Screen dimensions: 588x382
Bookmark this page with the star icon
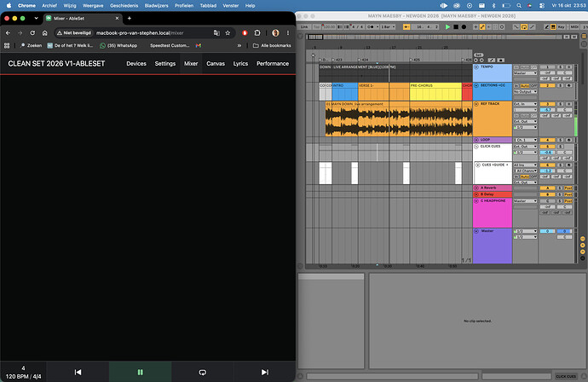point(228,33)
